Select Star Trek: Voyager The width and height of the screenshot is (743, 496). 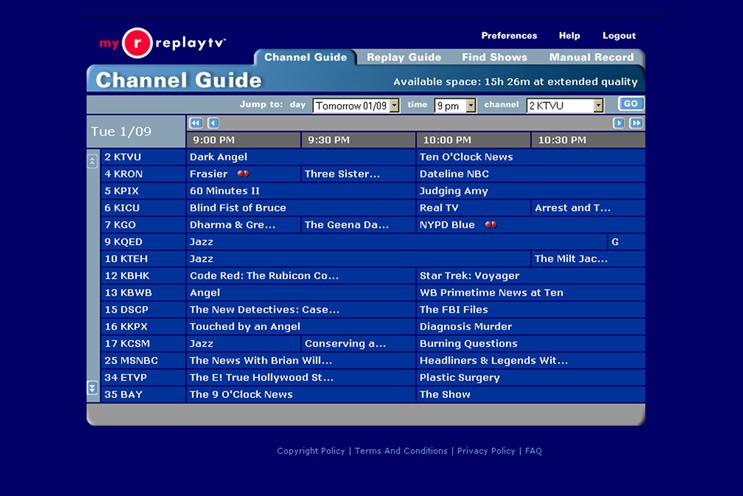[531, 276]
